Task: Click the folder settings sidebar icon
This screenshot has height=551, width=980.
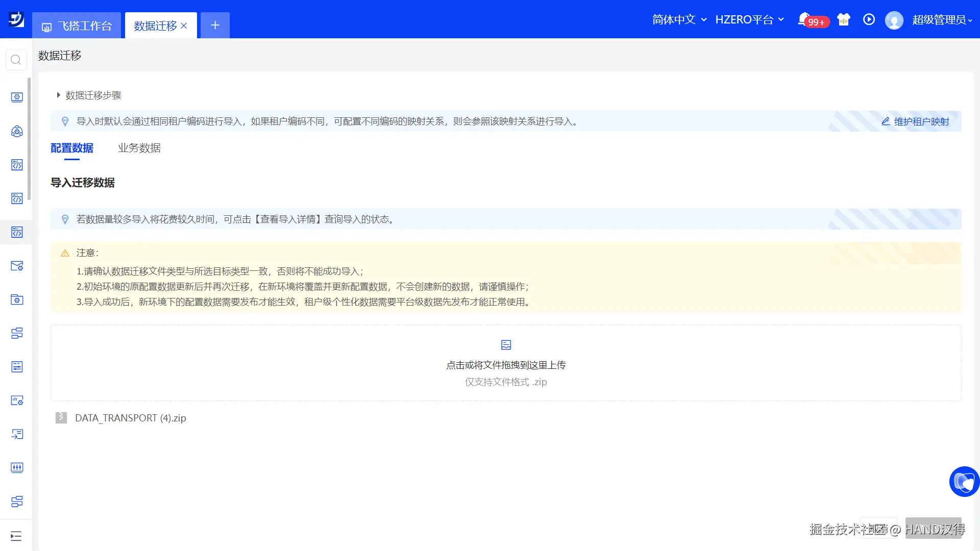Action: click(17, 299)
